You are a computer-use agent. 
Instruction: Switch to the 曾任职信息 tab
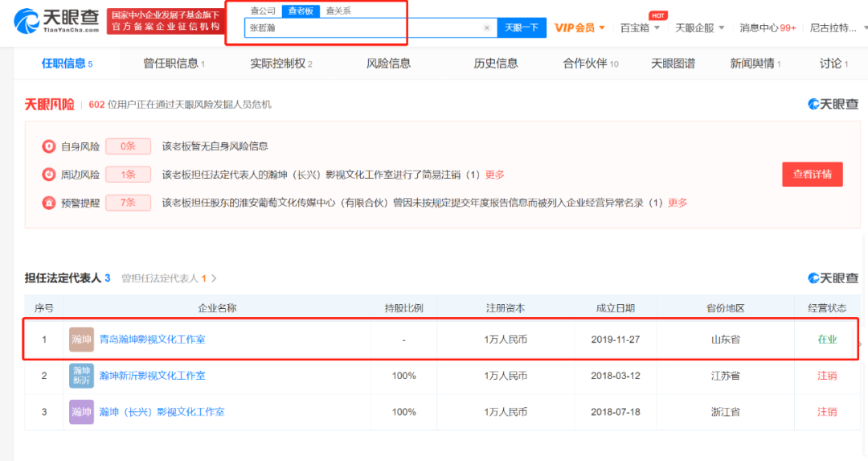[x=174, y=64]
